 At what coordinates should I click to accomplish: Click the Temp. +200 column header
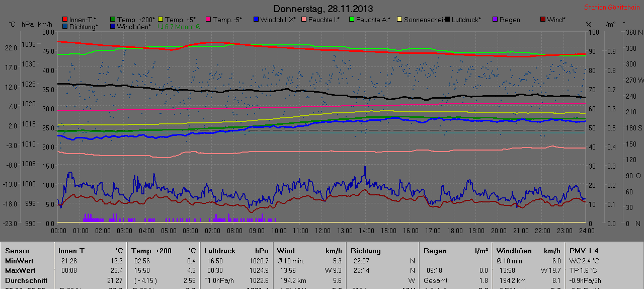tap(151, 251)
